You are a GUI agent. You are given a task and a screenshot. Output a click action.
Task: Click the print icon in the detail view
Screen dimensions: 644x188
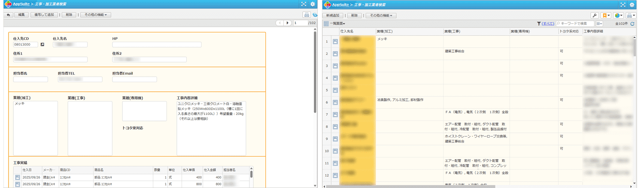(x=307, y=15)
